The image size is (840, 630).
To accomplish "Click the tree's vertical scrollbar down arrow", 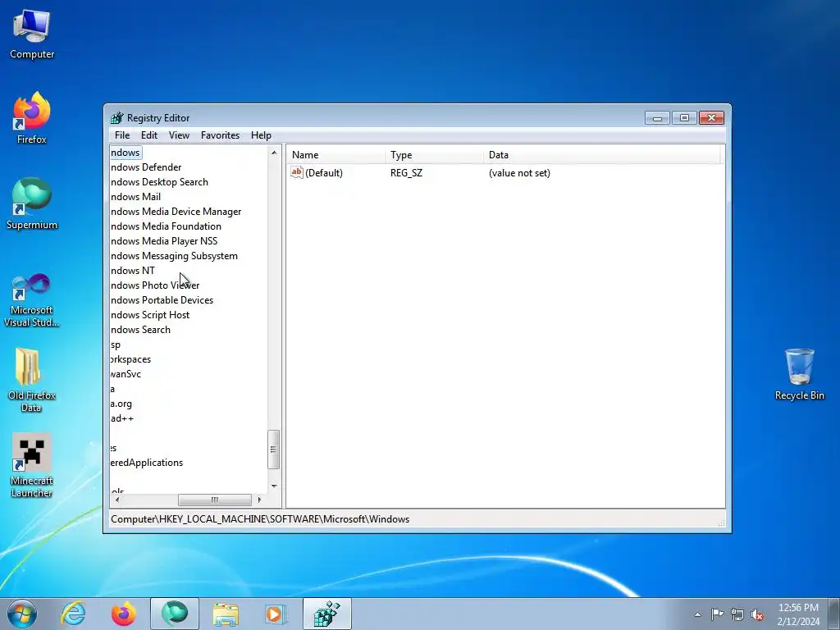I will pos(274,486).
